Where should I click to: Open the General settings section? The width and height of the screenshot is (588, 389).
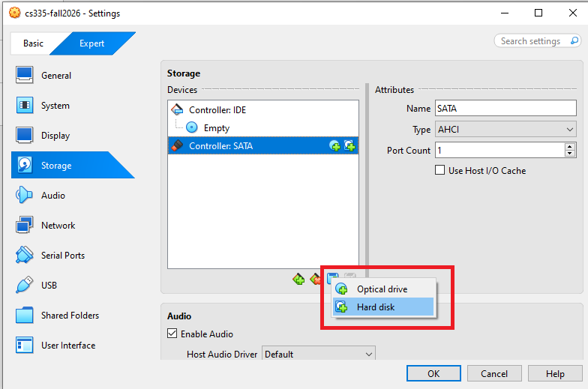55,75
